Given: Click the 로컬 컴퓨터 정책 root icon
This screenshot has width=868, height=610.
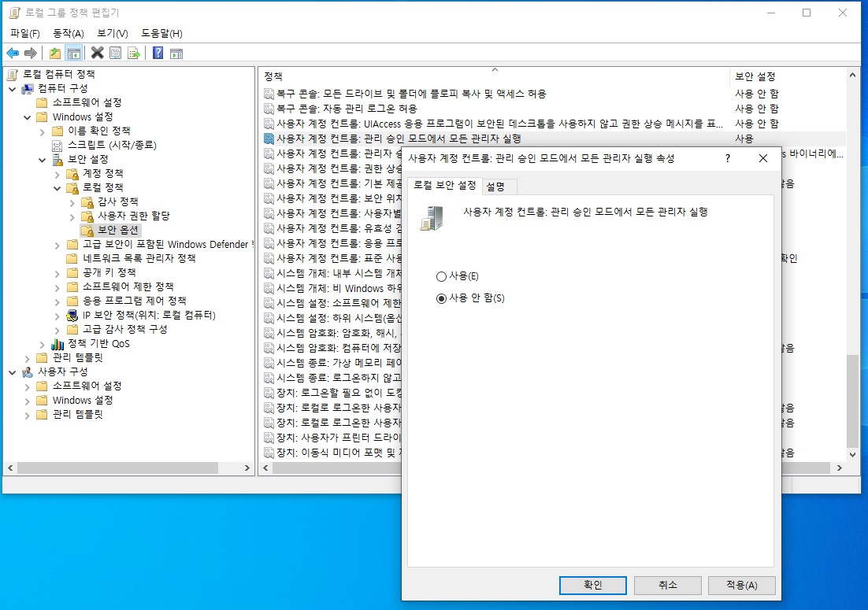Looking at the screenshot, I should pos(13,74).
